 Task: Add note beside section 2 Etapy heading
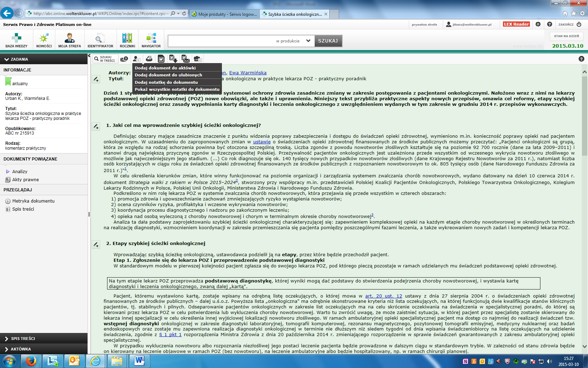96,245
